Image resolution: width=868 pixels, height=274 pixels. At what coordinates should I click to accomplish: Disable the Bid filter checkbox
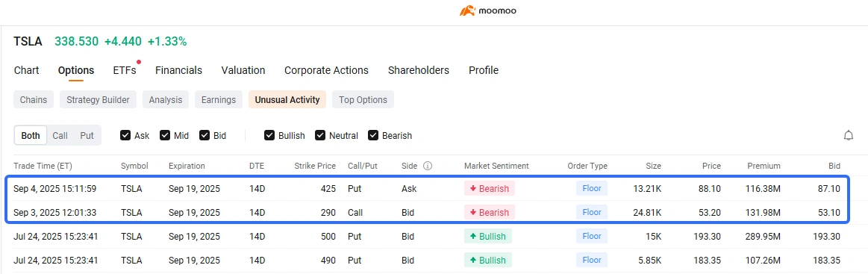point(204,136)
